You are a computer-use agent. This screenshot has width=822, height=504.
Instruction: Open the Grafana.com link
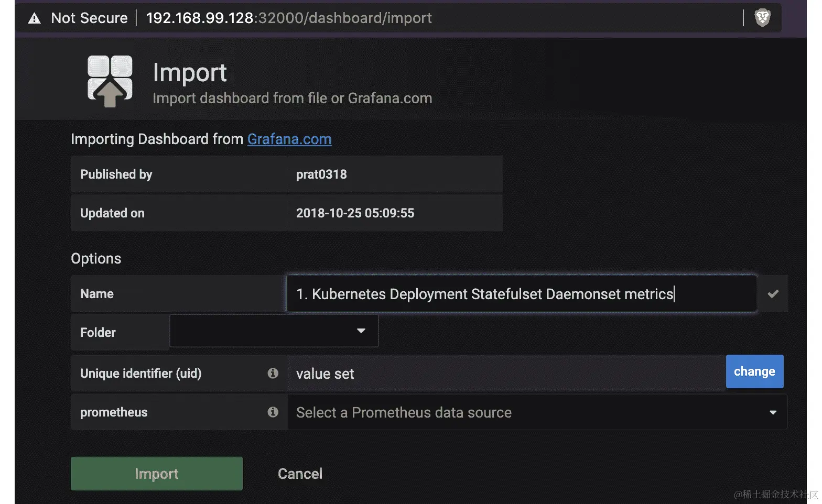coord(289,139)
